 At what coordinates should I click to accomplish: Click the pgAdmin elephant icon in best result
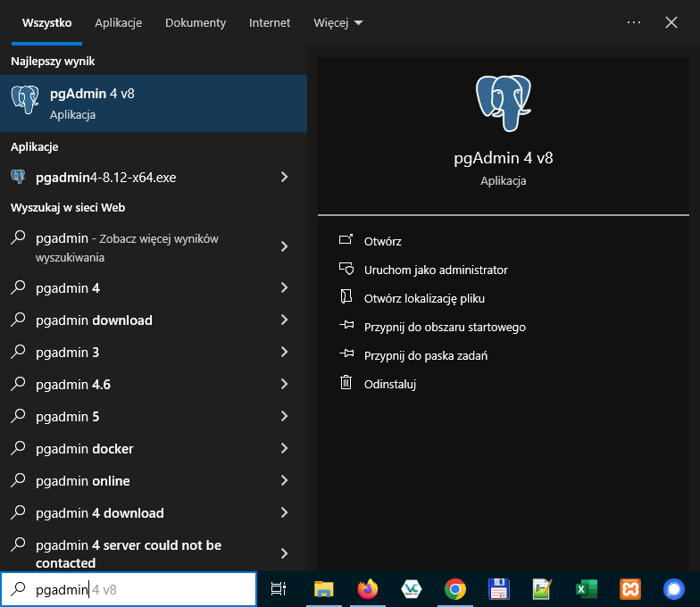25,100
